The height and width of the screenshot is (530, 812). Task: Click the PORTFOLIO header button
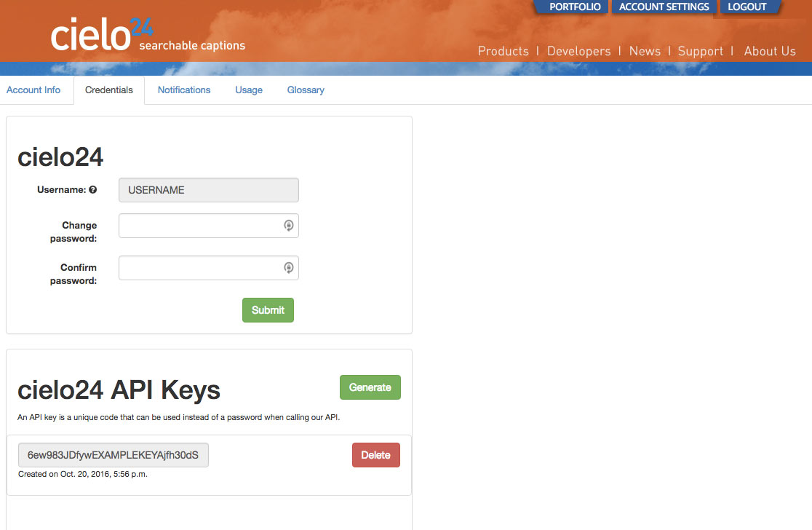pyautogui.click(x=575, y=7)
